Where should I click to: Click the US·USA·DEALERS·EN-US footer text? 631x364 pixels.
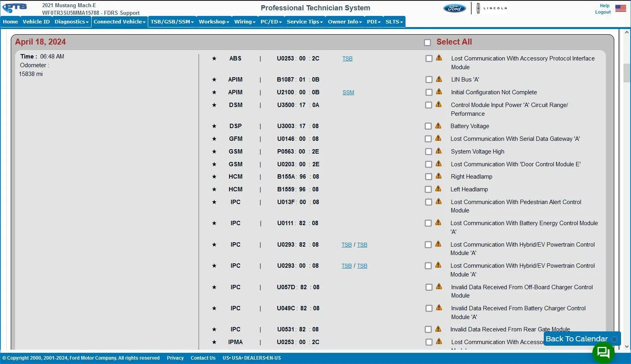point(251,358)
